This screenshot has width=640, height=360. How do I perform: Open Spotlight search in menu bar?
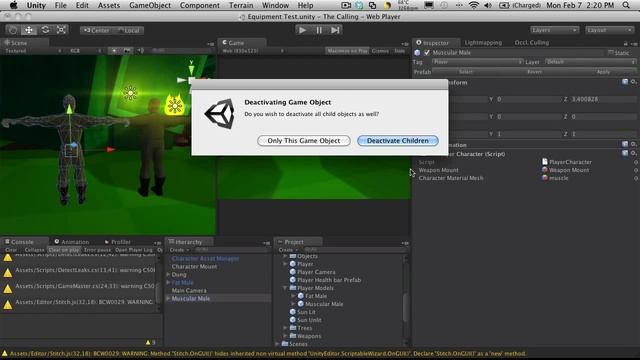tap(626, 5)
